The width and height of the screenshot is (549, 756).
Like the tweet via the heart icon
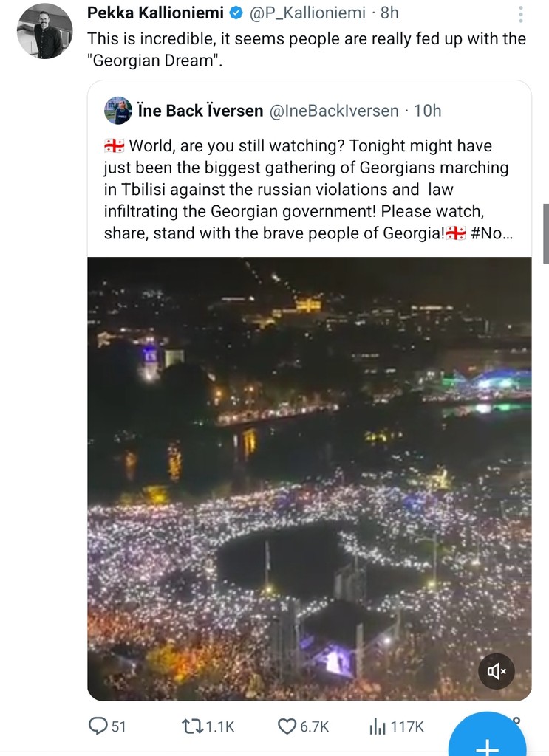[287, 726]
